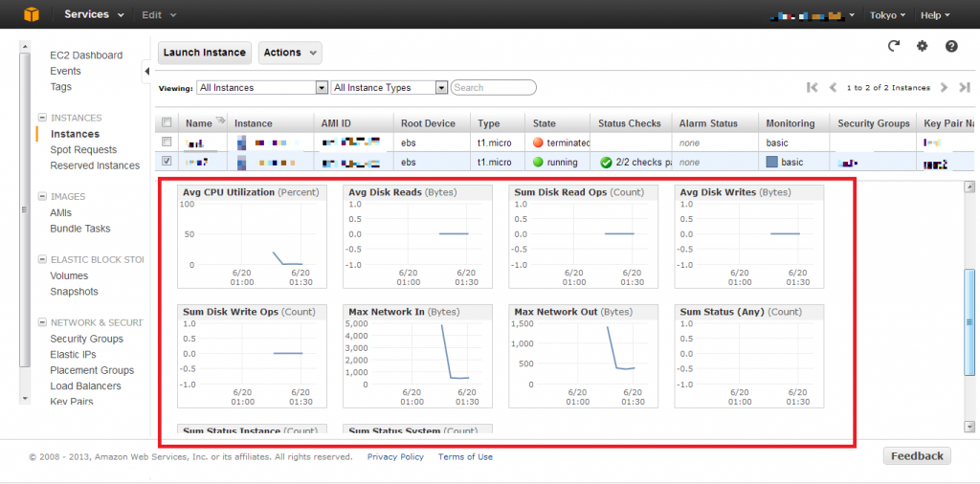Click the instance Search field
This screenshot has height=484, width=980.
[494, 87]
